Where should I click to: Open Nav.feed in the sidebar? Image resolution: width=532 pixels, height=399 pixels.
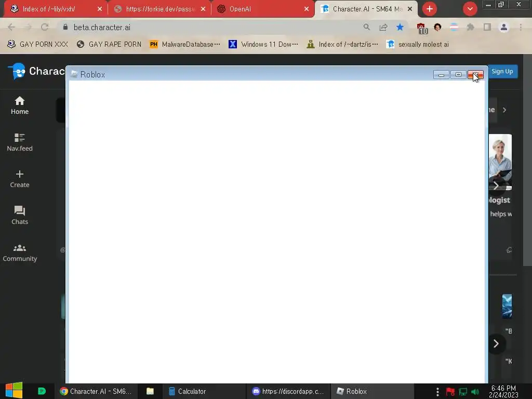(20, 142)
